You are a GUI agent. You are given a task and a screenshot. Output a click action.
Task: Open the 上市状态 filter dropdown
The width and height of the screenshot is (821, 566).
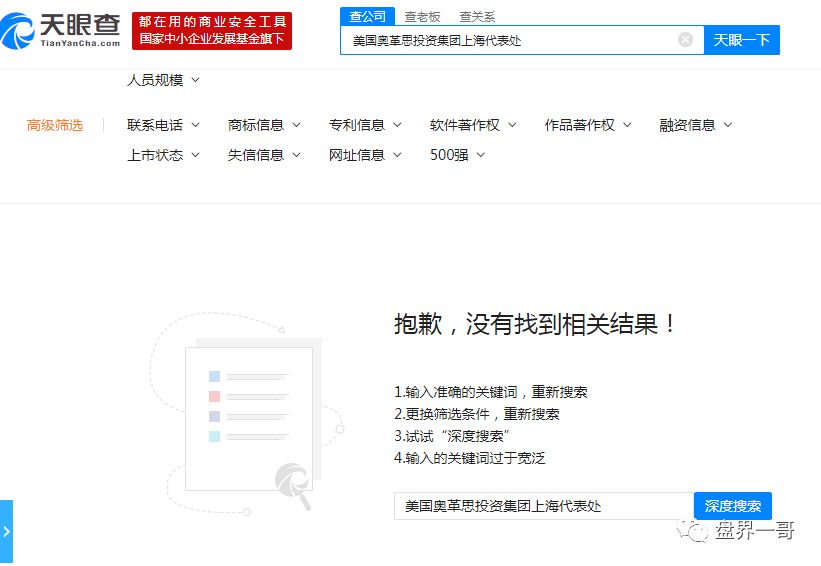point(163,155)
